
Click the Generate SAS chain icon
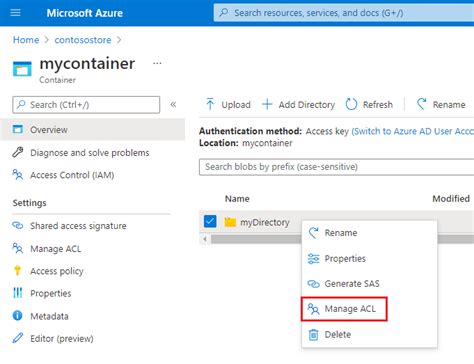pos(313,284)
